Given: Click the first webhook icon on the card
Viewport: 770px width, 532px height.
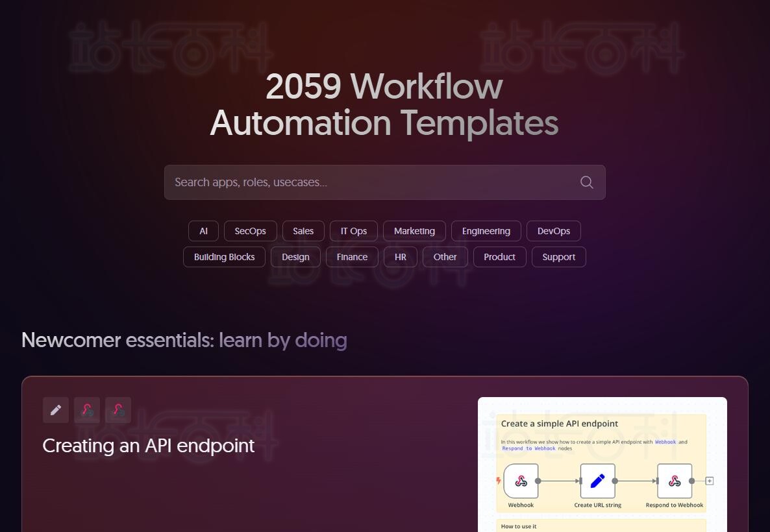Looking at the screenshot, I should [x=87, y=410].
